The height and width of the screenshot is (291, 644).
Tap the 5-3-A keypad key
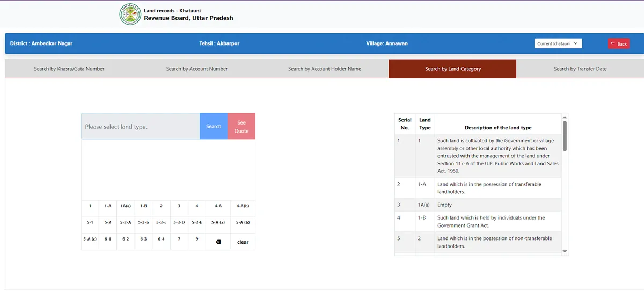click(x=126, y=222)
